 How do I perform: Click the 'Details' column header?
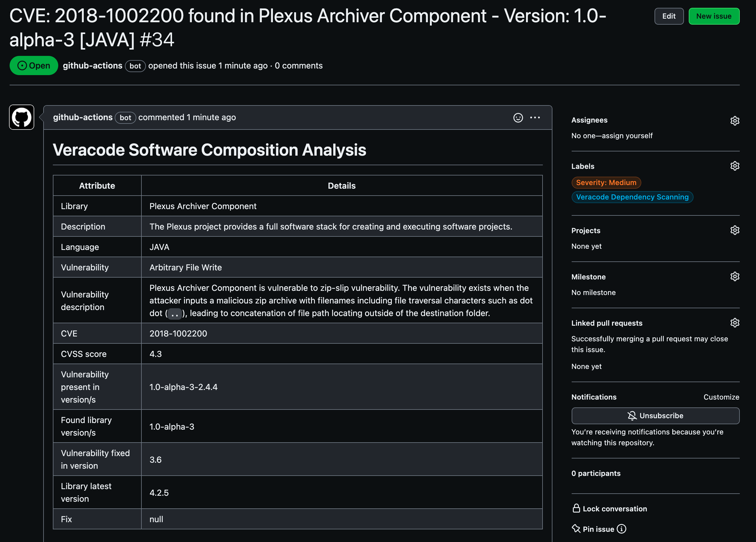point(342,186)
